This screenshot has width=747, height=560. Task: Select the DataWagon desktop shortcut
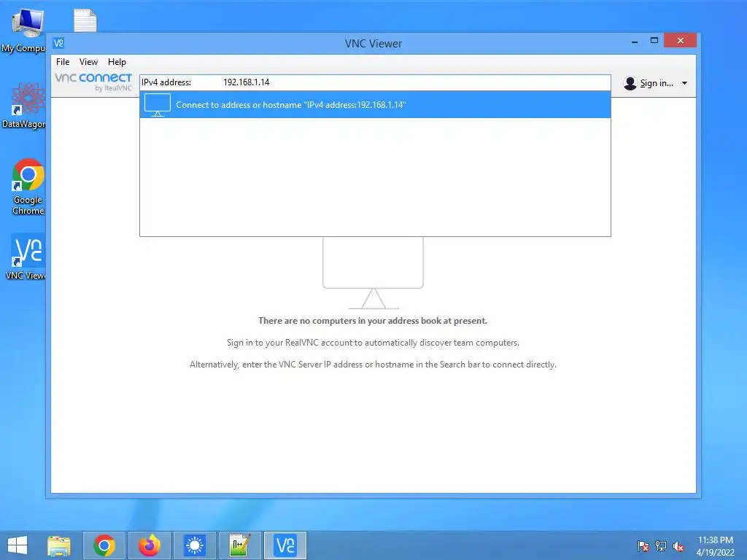point(25,105)
